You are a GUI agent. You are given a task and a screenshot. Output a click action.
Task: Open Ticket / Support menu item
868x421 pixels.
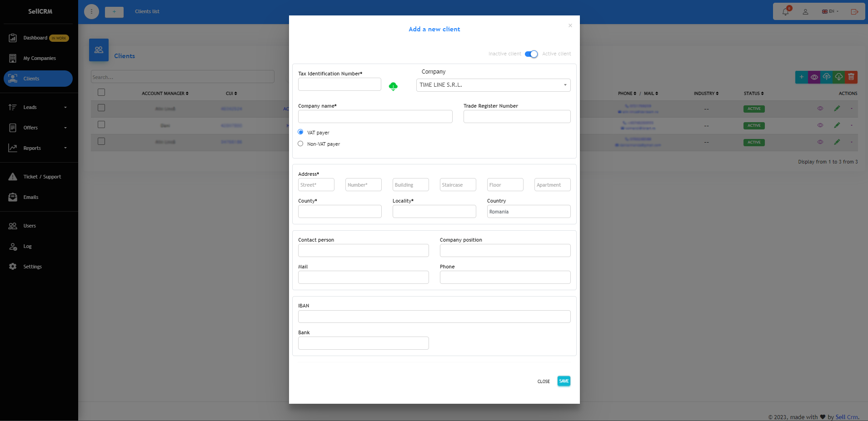click(42, 177)
